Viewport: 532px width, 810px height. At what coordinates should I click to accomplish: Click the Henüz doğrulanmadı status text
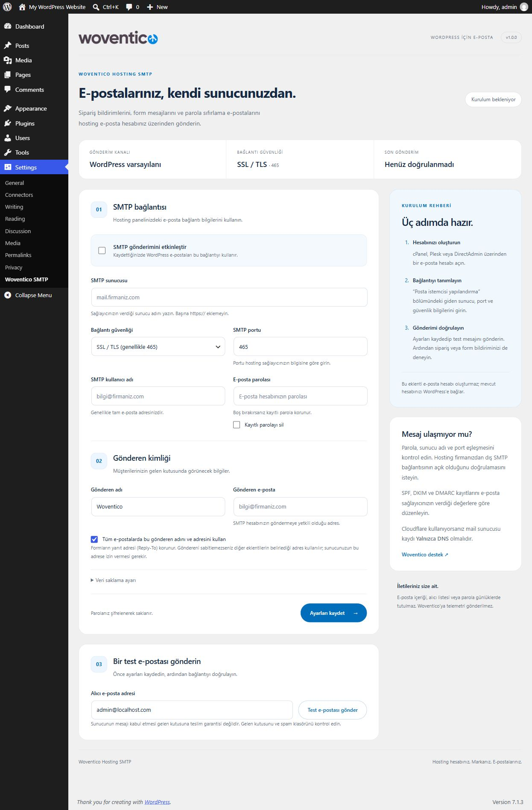419,164
